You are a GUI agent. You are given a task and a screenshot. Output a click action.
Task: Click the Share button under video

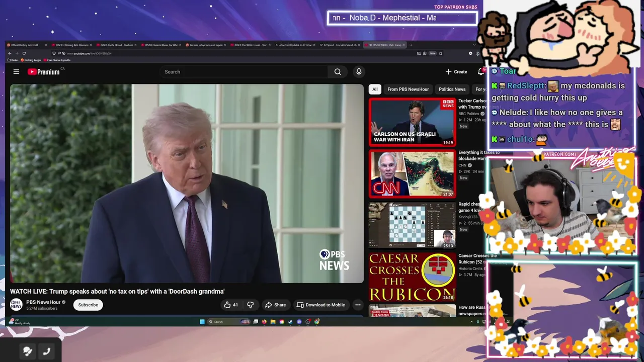[275, 305]
